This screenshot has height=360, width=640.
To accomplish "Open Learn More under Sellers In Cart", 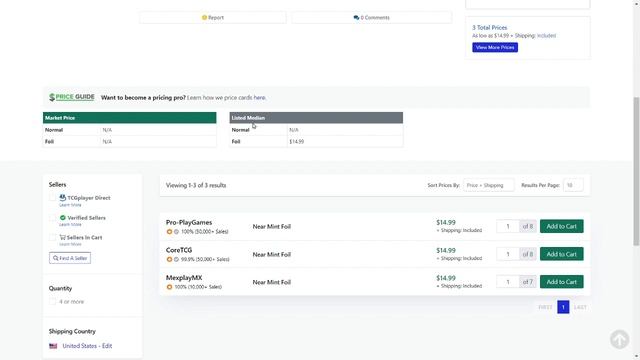I will tap(70, 244).
